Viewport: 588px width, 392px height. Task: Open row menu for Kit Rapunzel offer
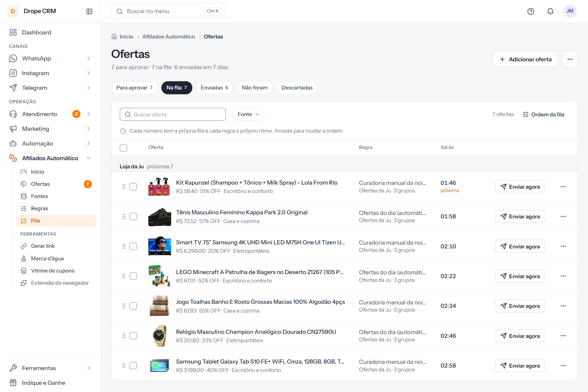[x=563, y=187]
